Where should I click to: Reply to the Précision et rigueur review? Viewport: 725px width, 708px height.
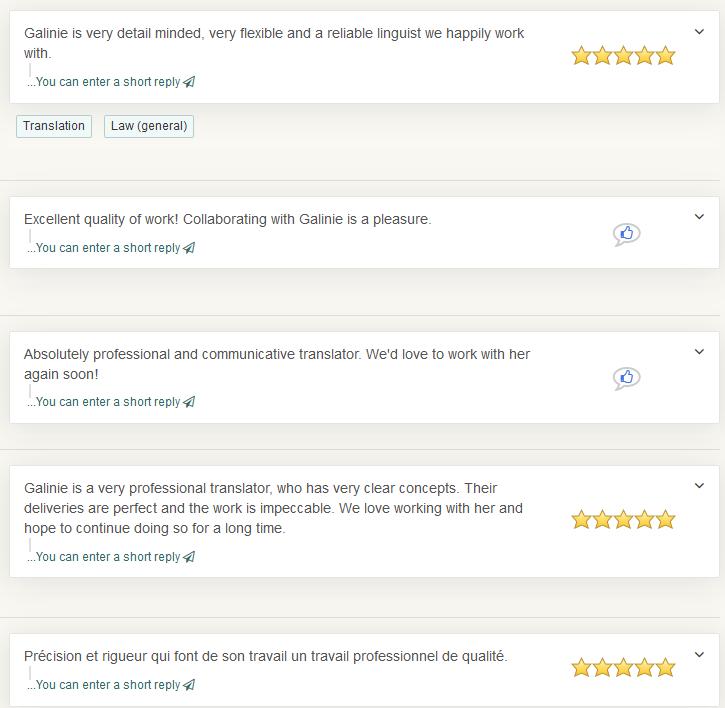107,685
